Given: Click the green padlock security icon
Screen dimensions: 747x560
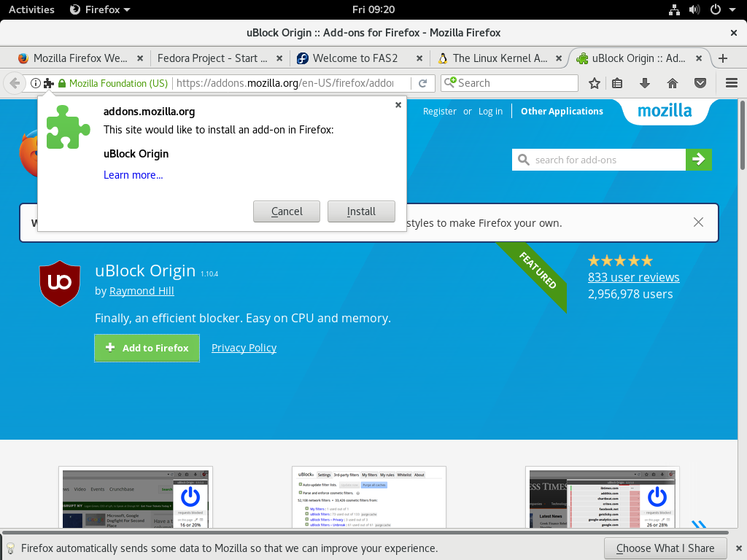Looking at the screenshot, I should (x=62, y=83).
